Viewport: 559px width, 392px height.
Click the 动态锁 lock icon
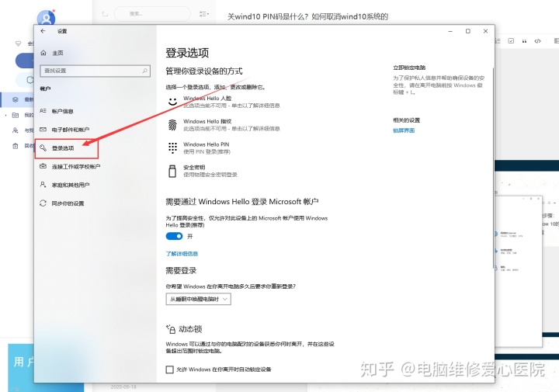(170, 329)
